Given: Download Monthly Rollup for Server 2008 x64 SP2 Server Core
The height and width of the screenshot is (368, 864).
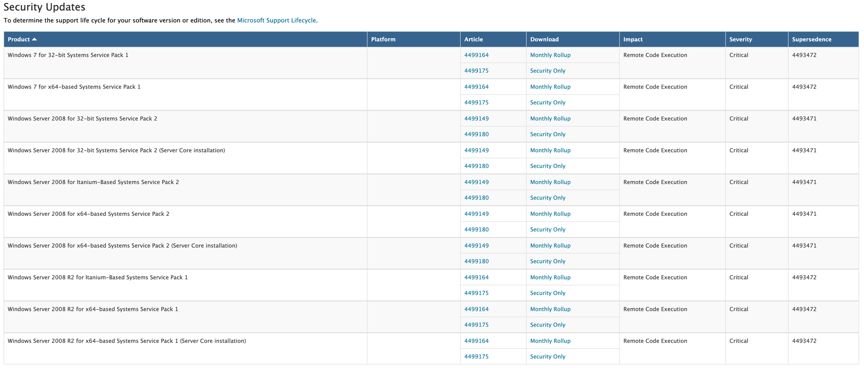Looking at the screenshot, I should [x=550, y=246].
